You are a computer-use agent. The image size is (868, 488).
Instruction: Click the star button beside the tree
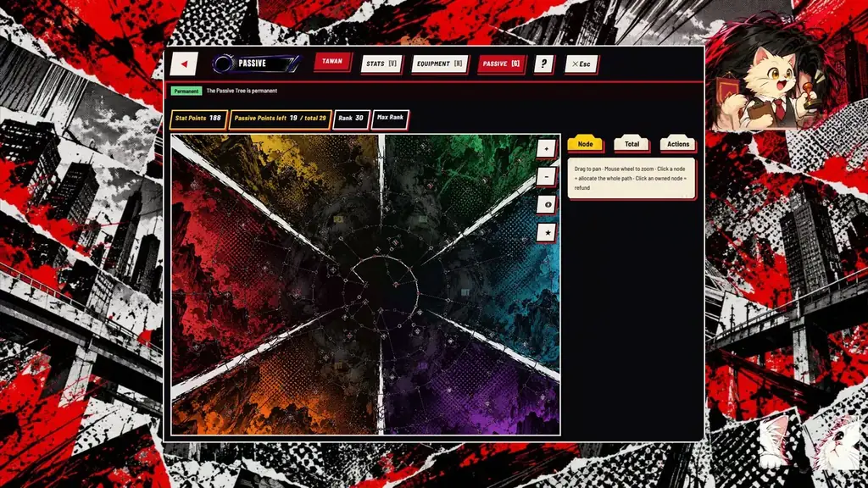tap(547, 233)
